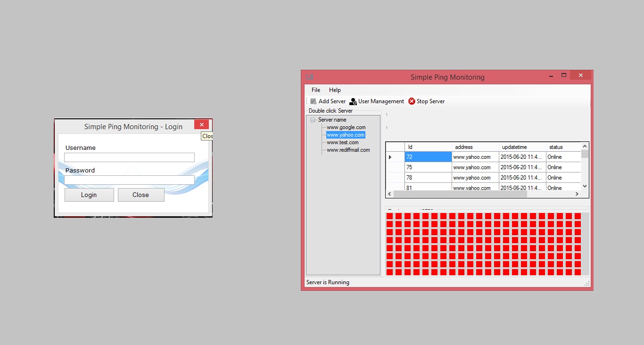This screenshot has height=345, width=644.
Task: Select the Id cell showing 75
Action: tap(428, 167)
